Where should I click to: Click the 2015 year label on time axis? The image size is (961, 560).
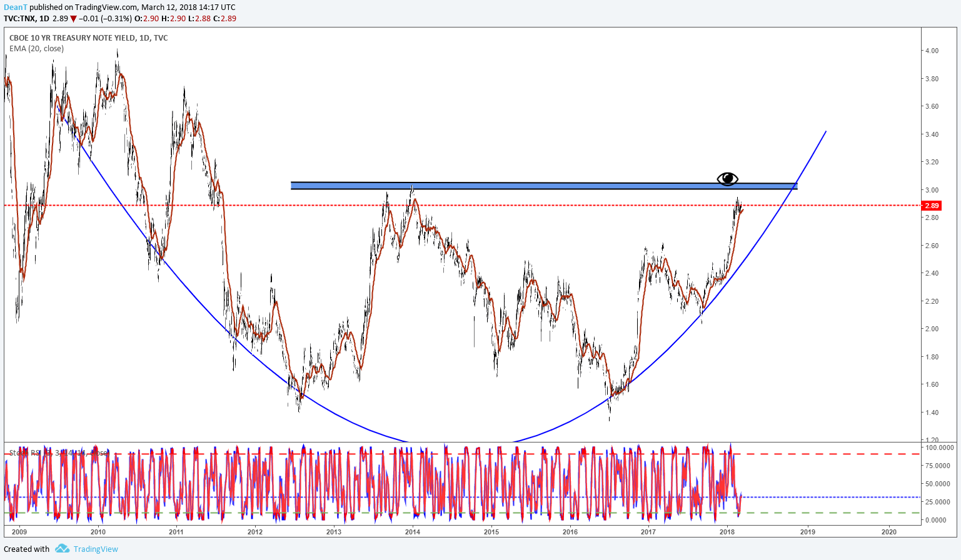point(491,532)
